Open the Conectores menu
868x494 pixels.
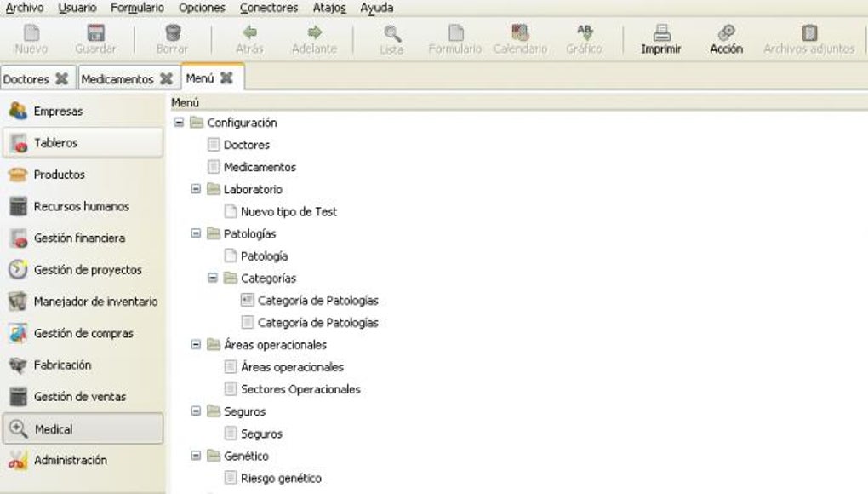pyautogui.click(x=269, y=8)
